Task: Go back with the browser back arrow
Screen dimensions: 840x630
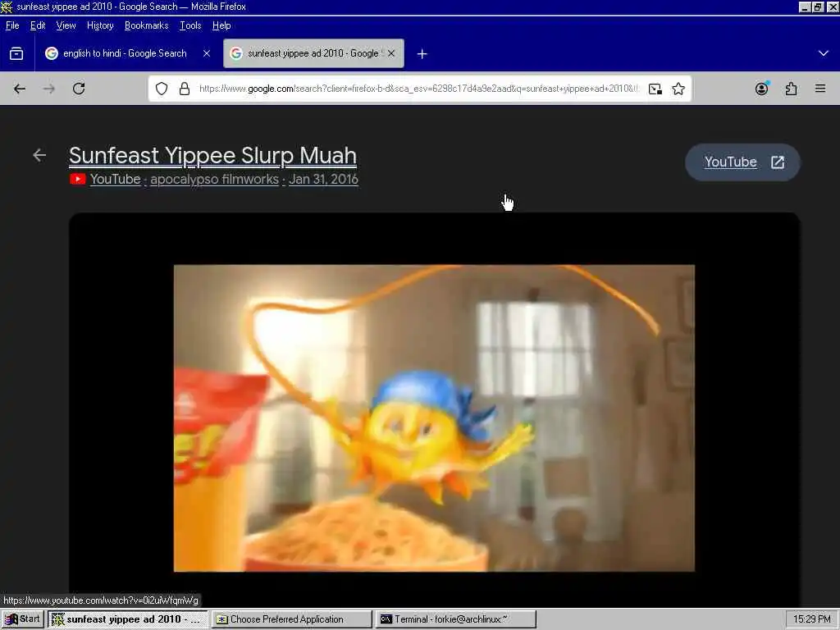Action: click(x=20, y=89)
